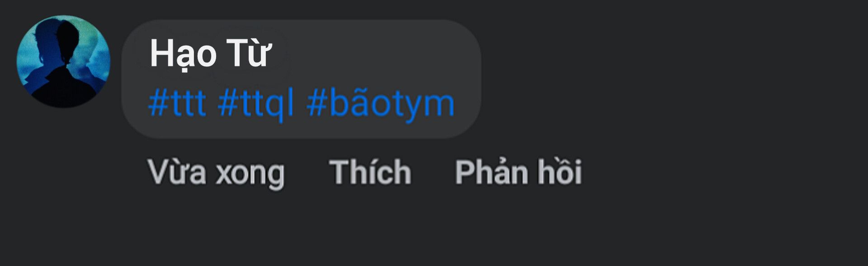Like the comment with Thích

pyautogui.click(x=370, y=172)
